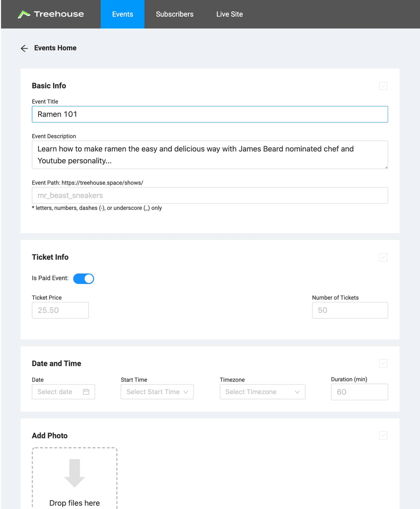This screenshot has height=509, width=420.
Task: Open the Live Site tab
Action: [x=229, y=14]
